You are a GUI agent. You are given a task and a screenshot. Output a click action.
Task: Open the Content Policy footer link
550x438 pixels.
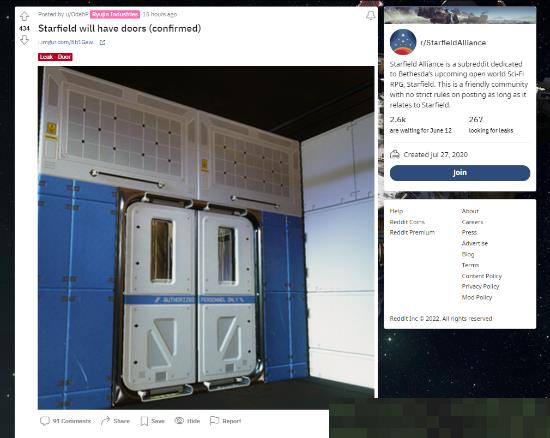(x=482, y=276)
